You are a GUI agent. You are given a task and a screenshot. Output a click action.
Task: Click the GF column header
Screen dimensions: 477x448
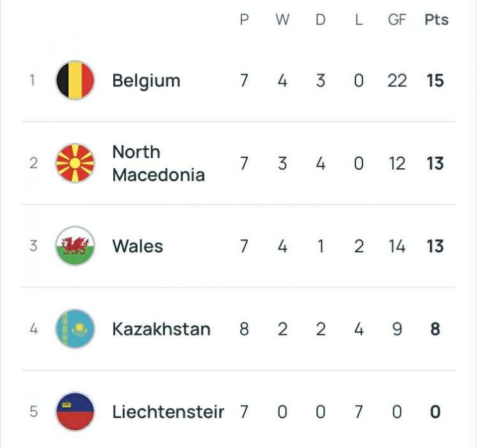click(x=397, y=20)
